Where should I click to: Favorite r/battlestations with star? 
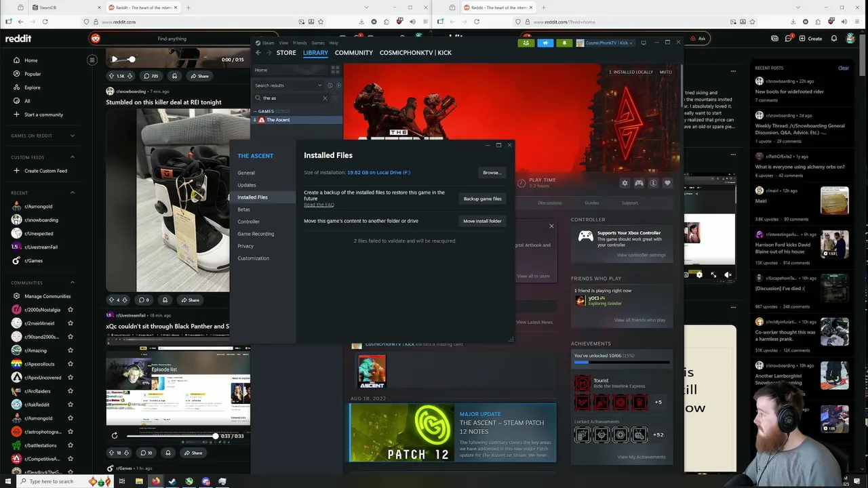(x=70, y=445)
